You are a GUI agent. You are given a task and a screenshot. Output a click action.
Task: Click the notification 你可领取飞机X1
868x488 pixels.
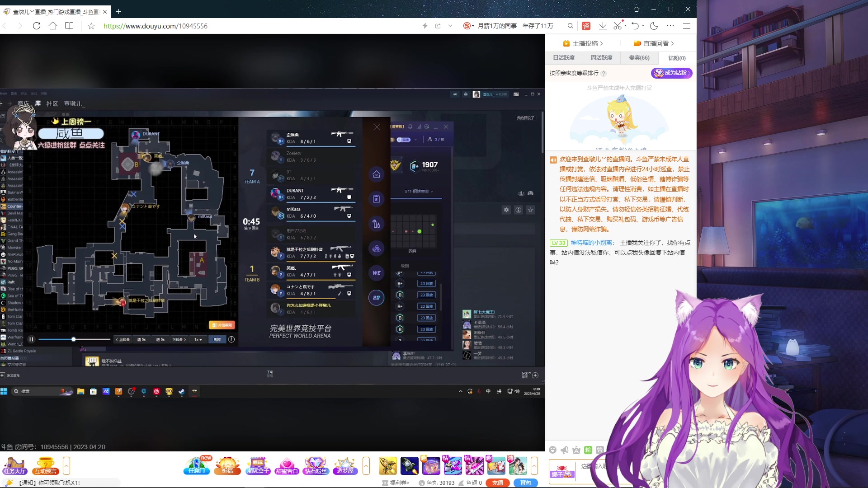(50, 483)
